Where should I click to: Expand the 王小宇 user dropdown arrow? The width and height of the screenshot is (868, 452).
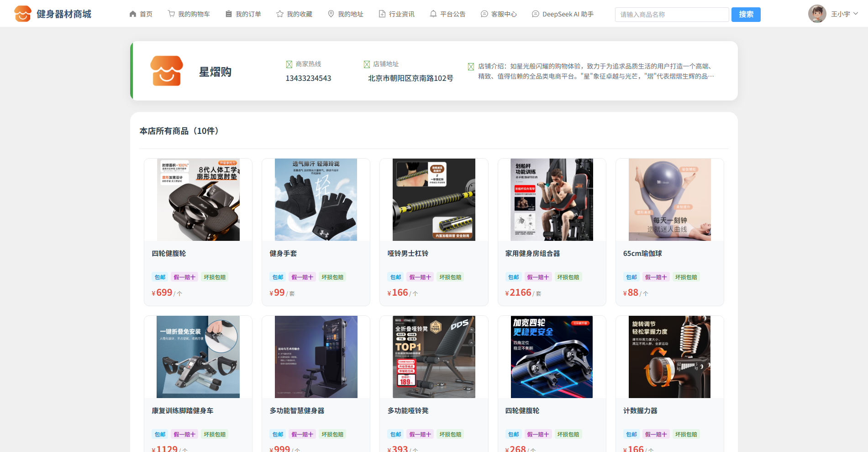(x=856, y=14)
